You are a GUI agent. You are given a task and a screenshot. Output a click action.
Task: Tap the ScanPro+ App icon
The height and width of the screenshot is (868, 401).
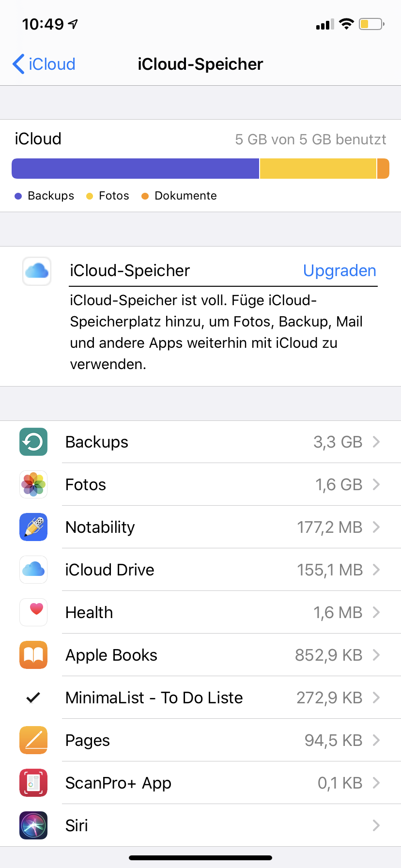pyautogui.click(x=33, y=783)
